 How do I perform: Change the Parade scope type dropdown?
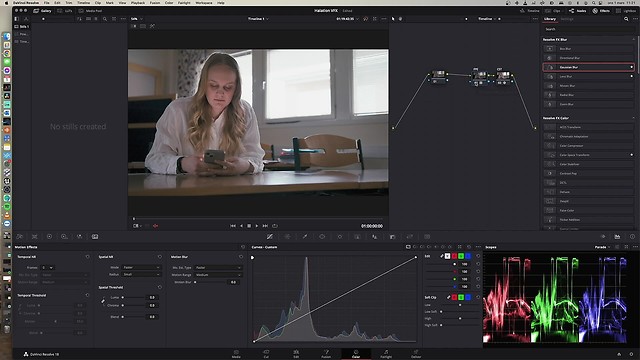602,247
